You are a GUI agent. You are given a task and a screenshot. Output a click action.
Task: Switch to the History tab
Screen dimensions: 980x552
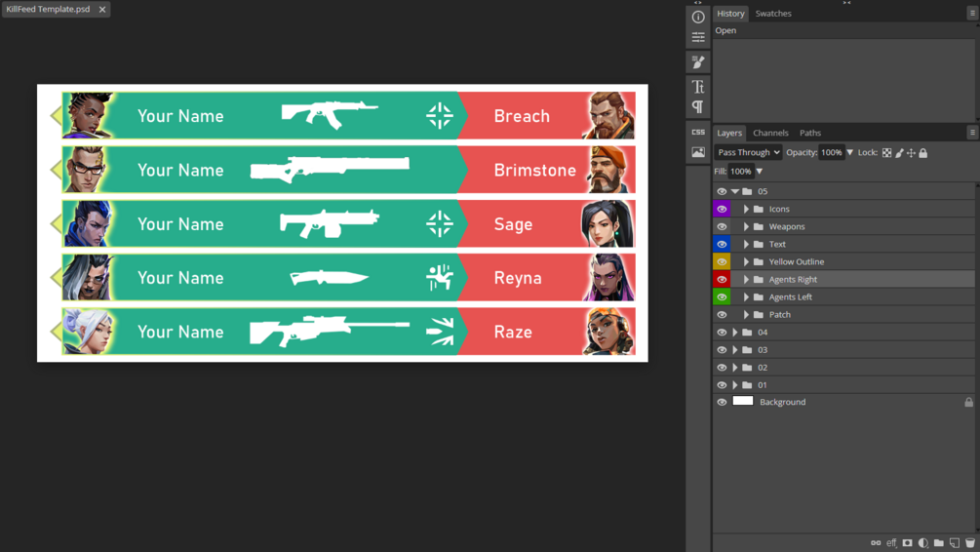[730, 13]
